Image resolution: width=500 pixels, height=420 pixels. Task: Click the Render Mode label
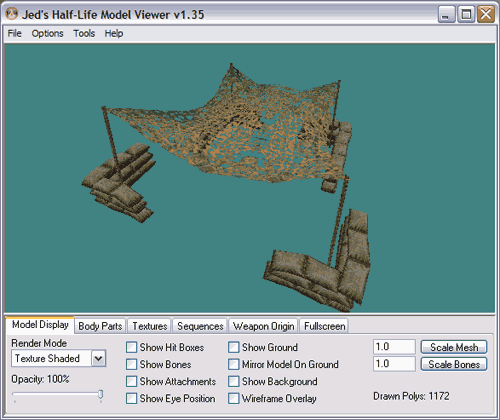(39, 343)
